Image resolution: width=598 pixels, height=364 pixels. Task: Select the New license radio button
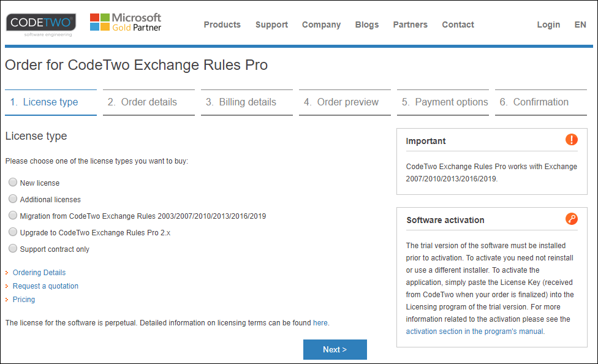click(13, 183)
